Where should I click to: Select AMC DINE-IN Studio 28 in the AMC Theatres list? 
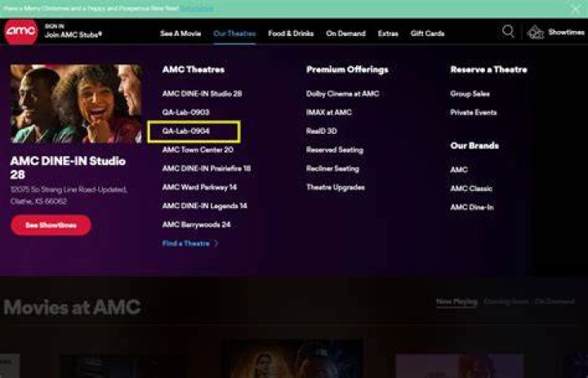click(203, 94)
